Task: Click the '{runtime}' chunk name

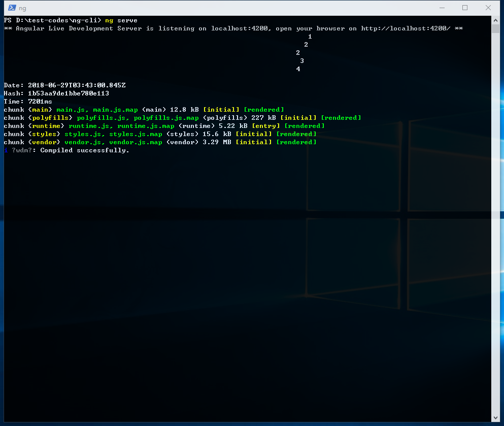Action: 46,126
